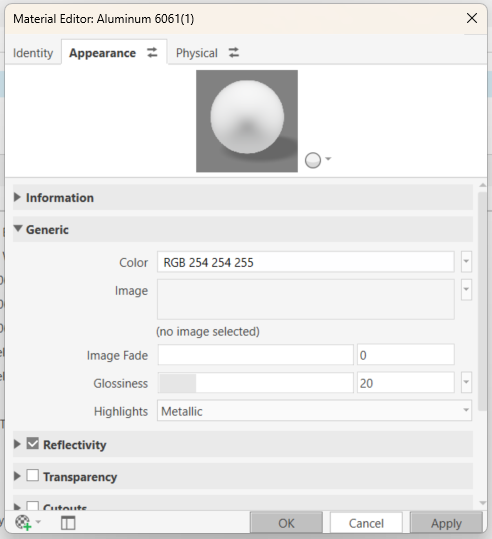Screen dimensions: 492x539
Task: Click the Cancel button
Action: tap(366, 523)
